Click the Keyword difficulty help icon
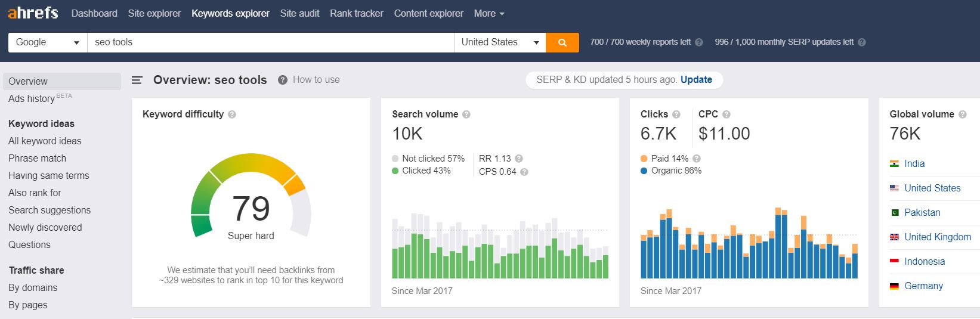Viewport: 980px width, 319px height. (x=232, y=114)
